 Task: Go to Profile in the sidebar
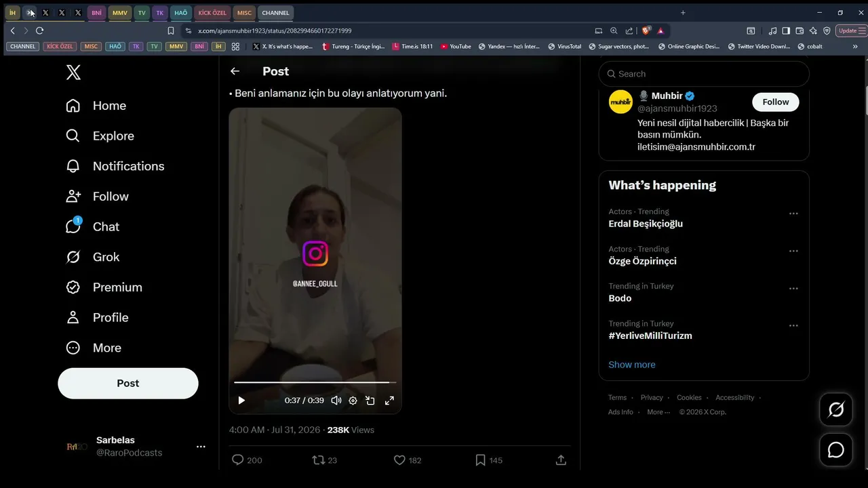pyautogui.click(x=96, y=317)
